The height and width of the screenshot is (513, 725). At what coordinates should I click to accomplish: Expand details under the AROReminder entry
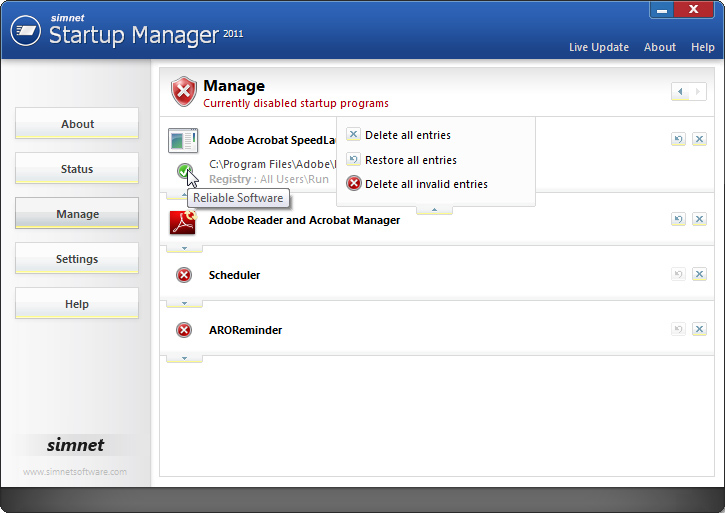184,357
